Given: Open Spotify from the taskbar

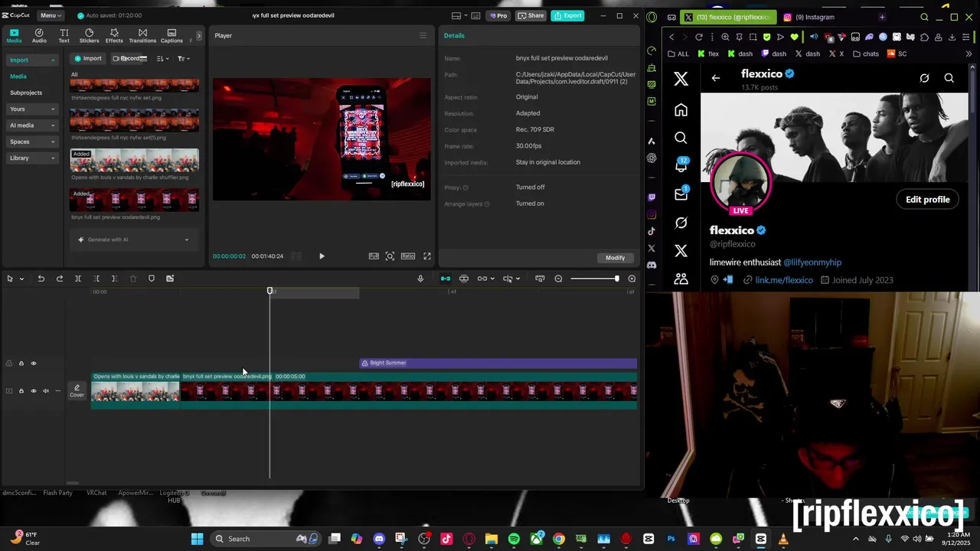Looking at the screenshot, I should [514, 539].
